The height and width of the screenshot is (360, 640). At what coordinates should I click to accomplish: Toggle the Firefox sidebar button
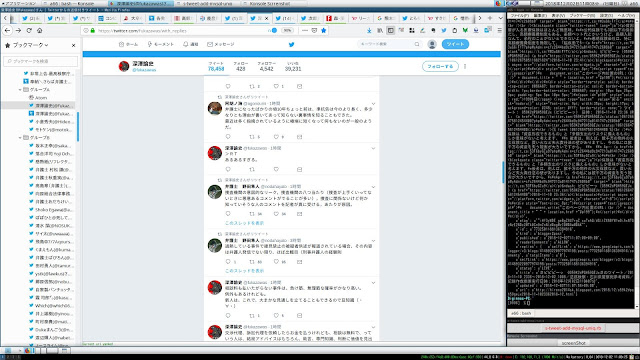(391, 30)
